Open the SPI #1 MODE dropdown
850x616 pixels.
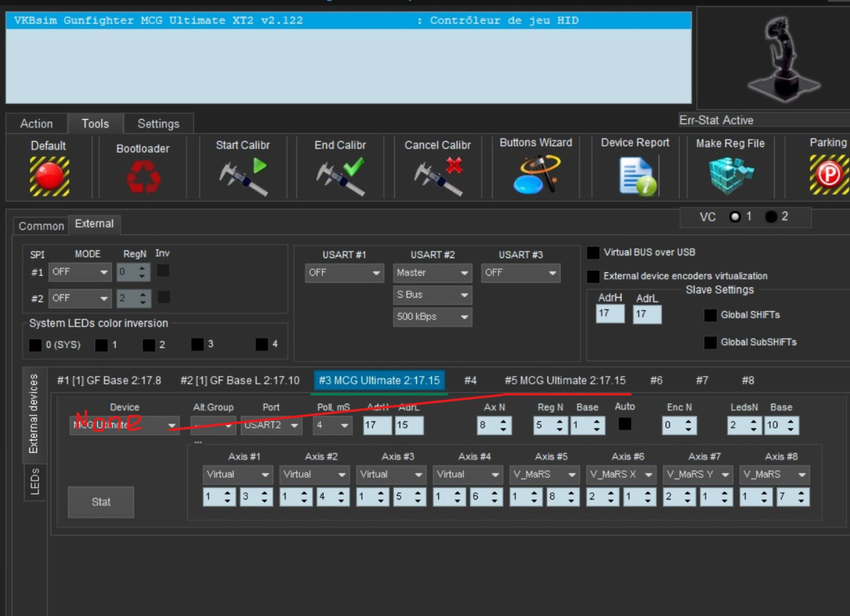click(x=80, y=272)
